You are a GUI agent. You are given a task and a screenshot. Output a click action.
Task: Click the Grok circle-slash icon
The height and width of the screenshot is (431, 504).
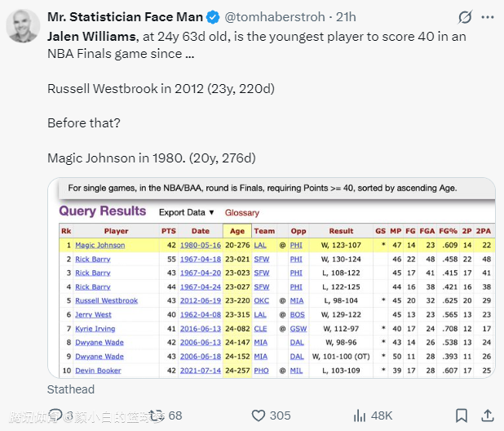pos(465,17)
